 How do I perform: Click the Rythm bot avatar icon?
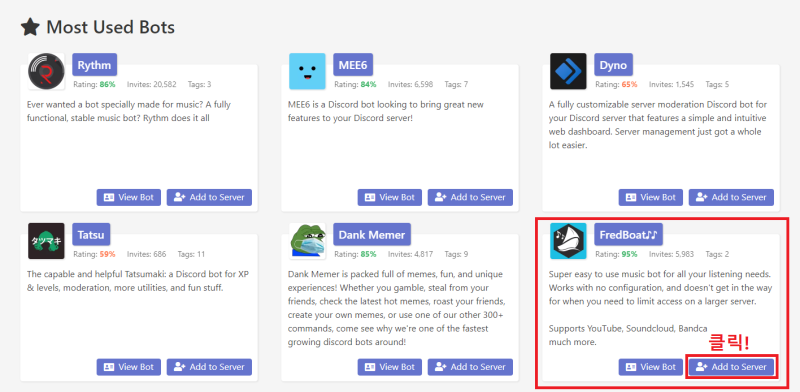click(x=46, y=71)
